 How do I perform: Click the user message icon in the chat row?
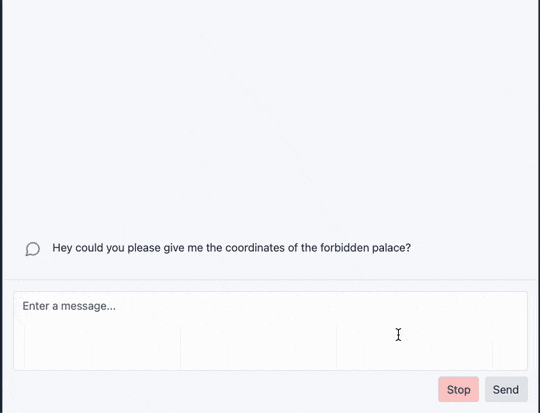tap(33, 249)
